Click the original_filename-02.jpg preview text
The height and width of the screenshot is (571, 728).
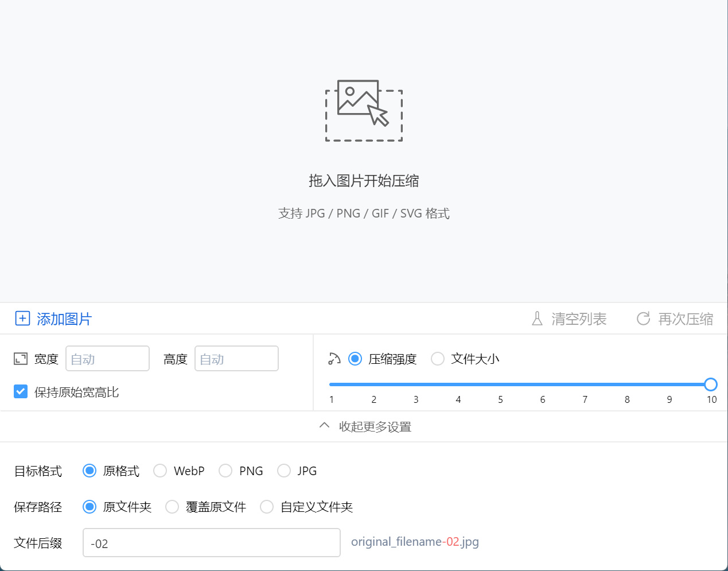[415, 542]
